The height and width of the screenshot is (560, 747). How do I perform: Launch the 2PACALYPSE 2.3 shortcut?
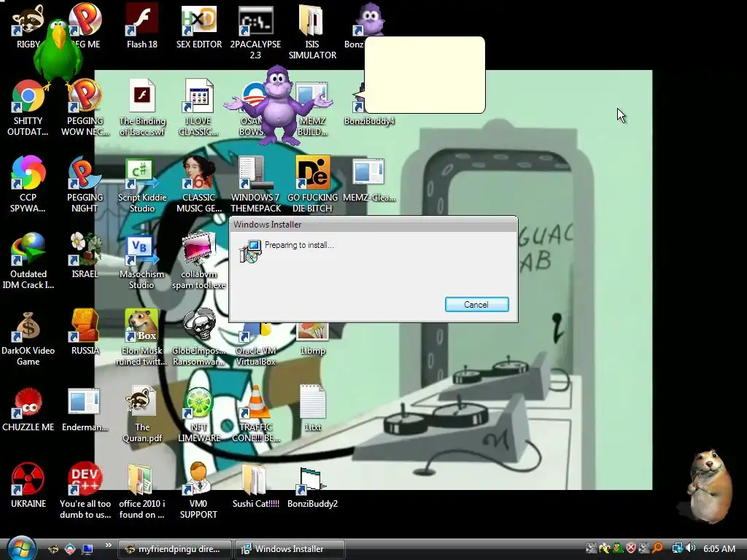pos(255,31)
